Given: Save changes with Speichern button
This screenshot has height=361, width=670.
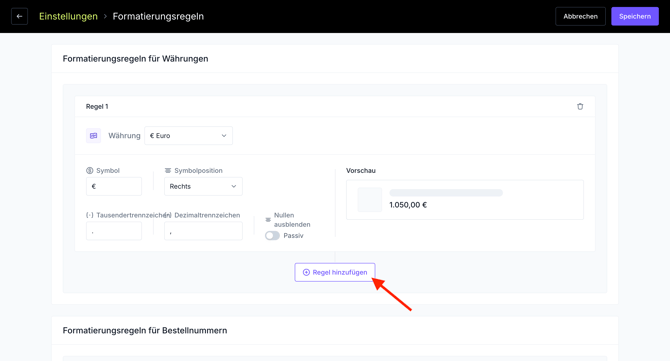Looking at the screenshot, I should click(635, 16).
